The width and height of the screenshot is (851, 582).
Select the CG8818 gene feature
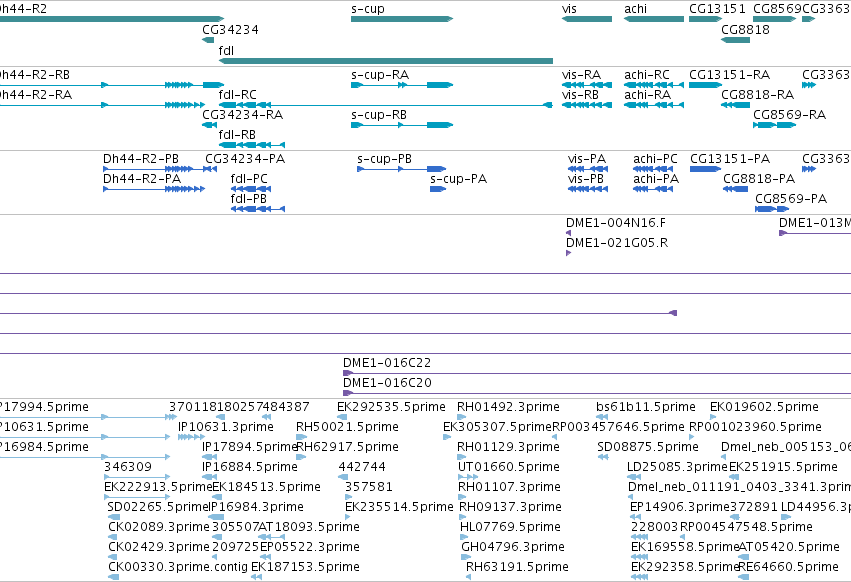point(735,40)
